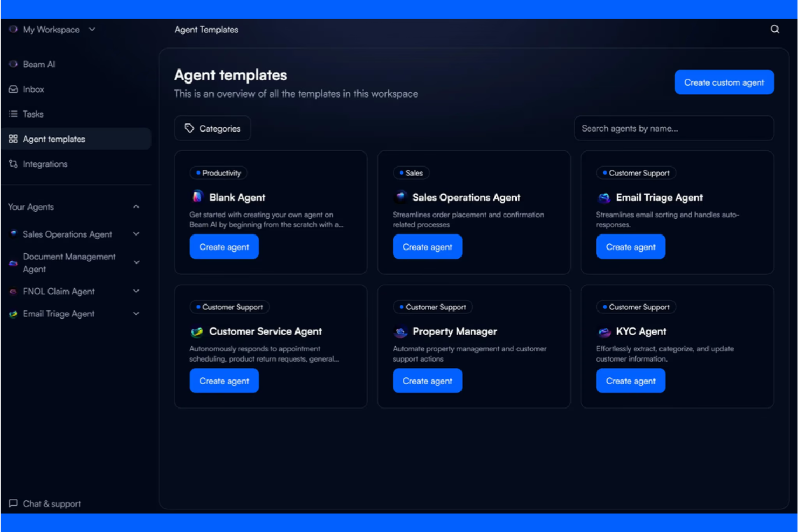This screenshot has width=798, height=532.
Task: Create agent from Customer Service Agent template
Action: pyautogui.click(x=224, y=381)
